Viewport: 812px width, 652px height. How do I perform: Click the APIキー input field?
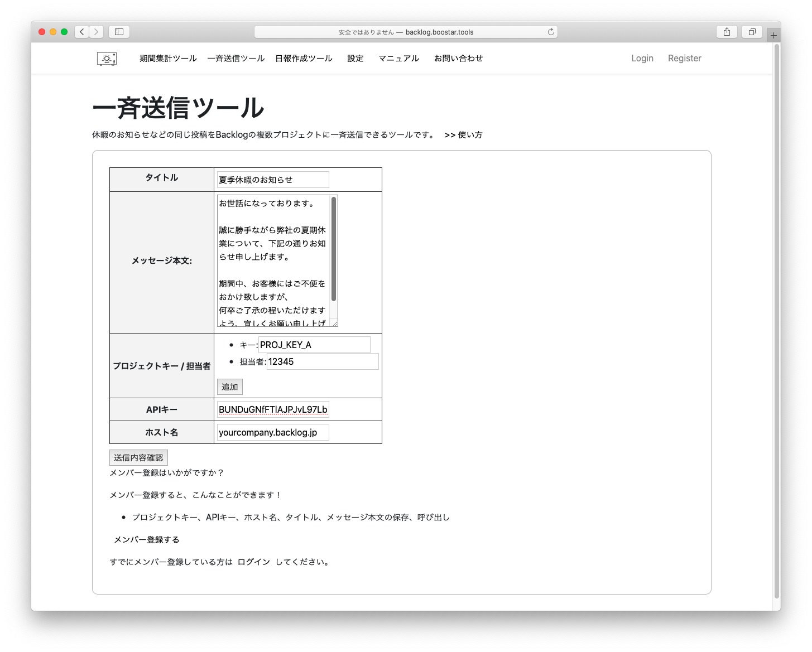(273, 409)
